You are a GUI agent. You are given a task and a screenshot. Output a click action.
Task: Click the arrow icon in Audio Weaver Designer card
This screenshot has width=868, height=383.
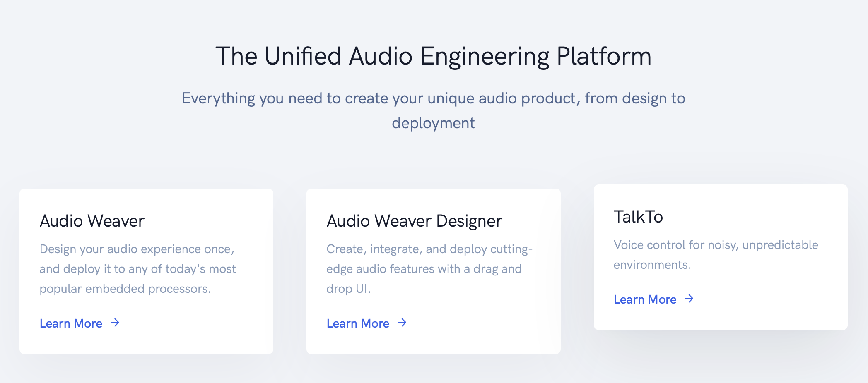pos(402,323)
